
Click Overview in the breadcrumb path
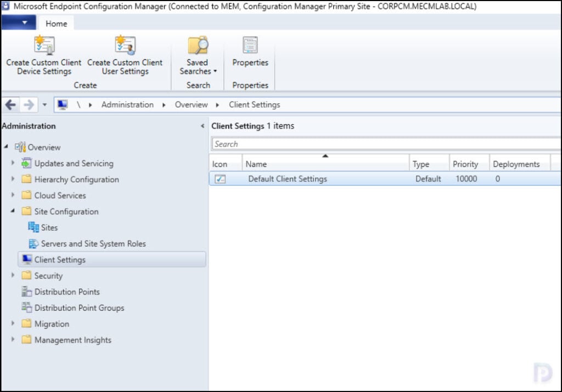tap(191, 105)
